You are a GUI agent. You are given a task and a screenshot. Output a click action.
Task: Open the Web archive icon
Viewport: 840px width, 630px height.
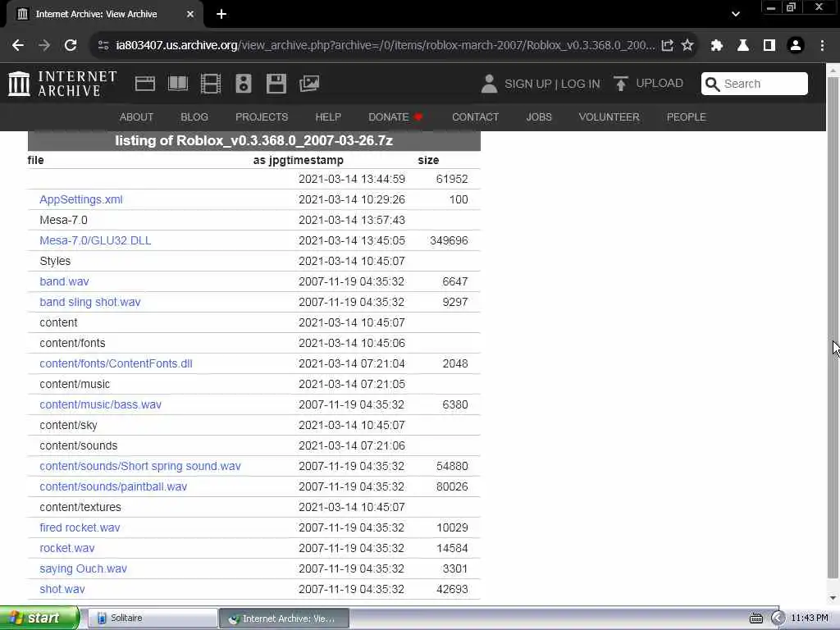point(144,84)
